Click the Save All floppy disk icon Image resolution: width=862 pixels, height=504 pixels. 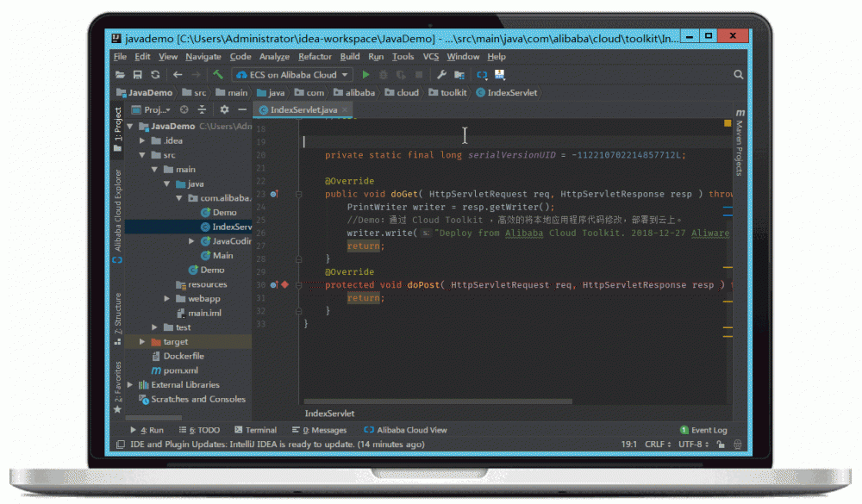pyautogui.click(x=138, y=75)
